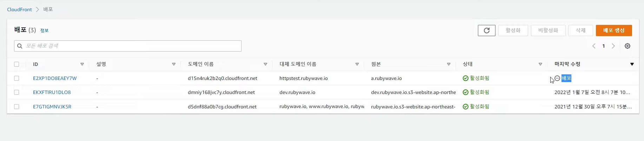This screenshot has height=141, width=644.
Task: Go to next page arrow
Action: coord(613,46)
